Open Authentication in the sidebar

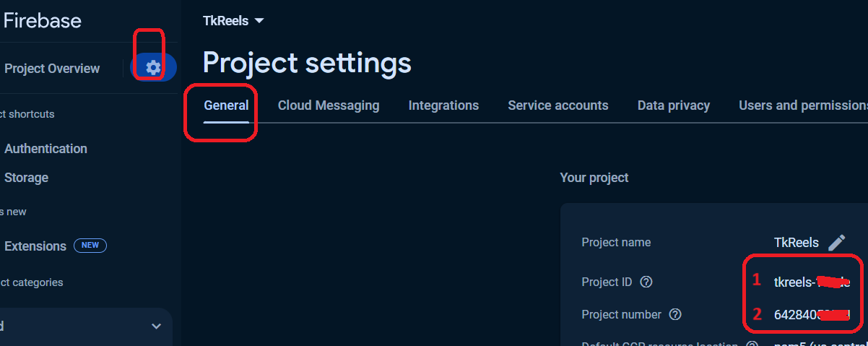point(45,149)
